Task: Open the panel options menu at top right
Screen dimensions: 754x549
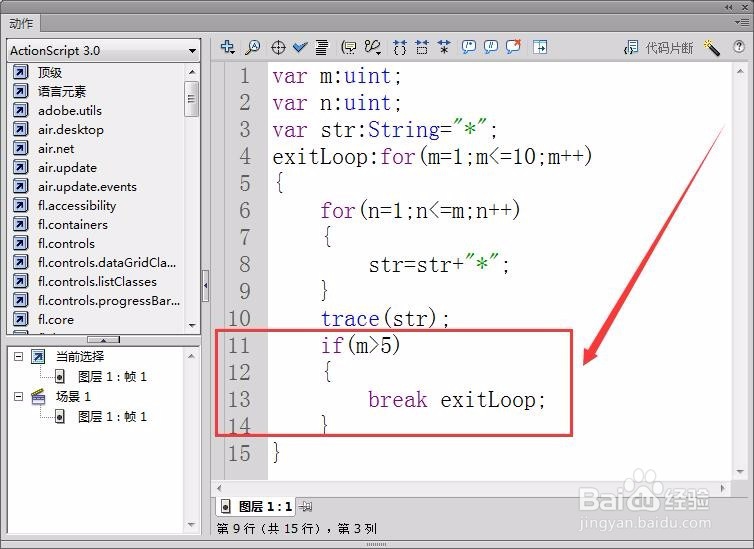Action: [x=743, y=22]
